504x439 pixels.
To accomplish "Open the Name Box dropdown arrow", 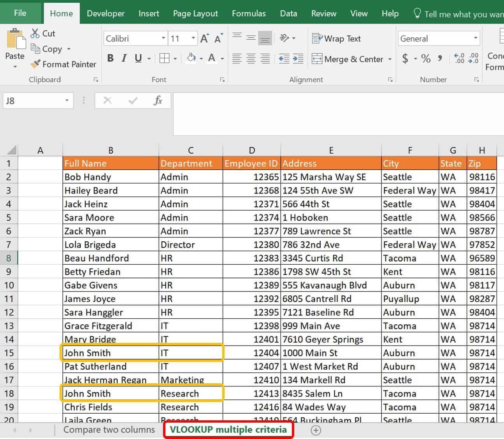I will point(67,101).
